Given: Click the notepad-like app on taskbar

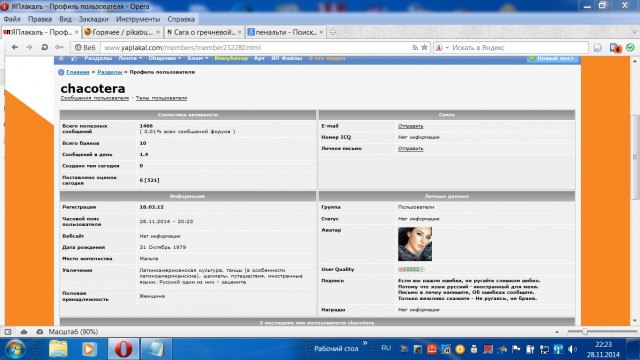Looking at the screenshot, I should click(x=156, y=349).
